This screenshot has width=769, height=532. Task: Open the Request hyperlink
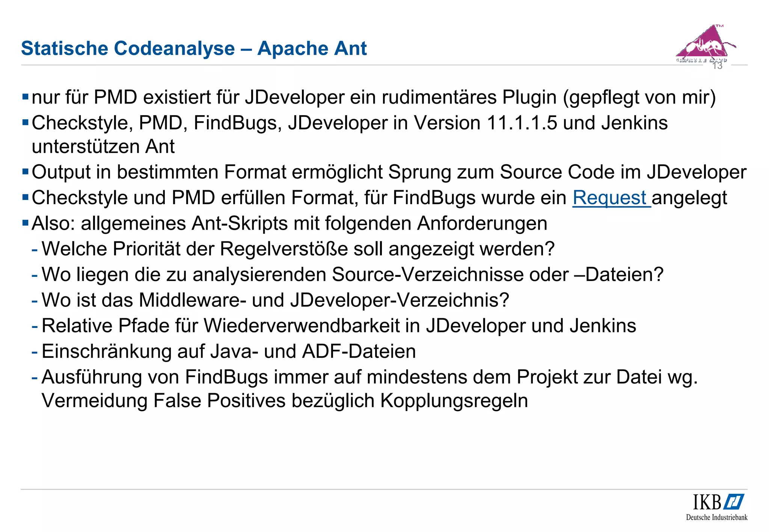[x=611, y=198]
